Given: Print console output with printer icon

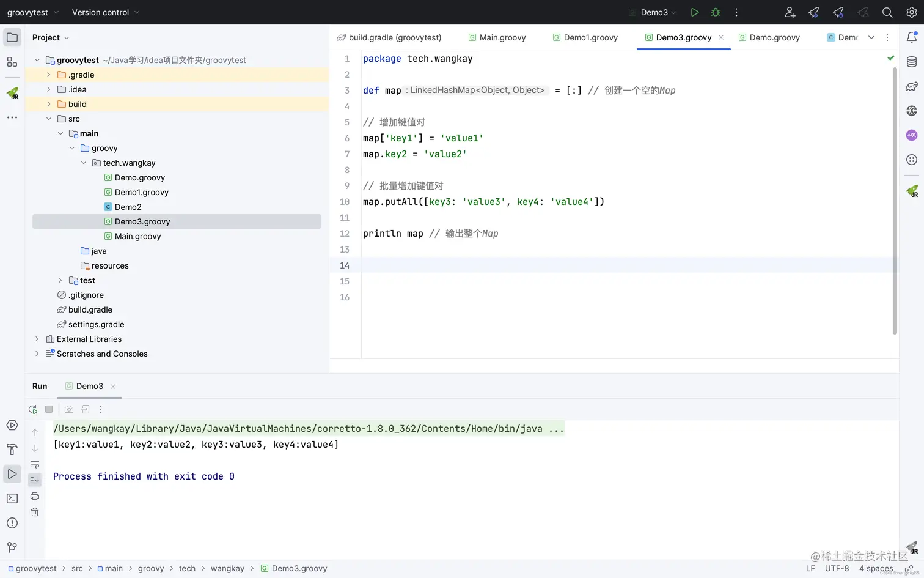Looking at the screenshot, I should [35, 496].
